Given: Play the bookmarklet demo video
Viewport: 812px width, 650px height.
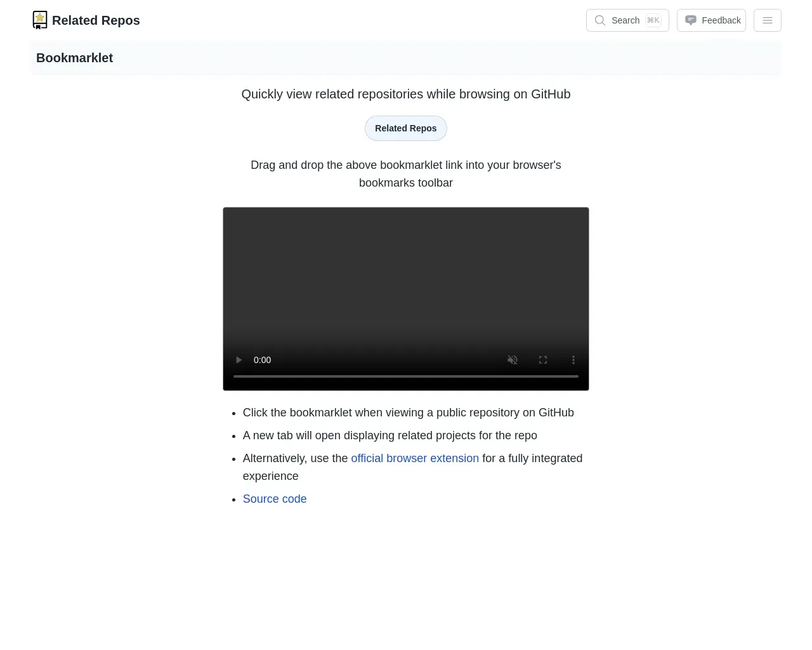Looking at the screenshot, I should click(x=239, y=360).
